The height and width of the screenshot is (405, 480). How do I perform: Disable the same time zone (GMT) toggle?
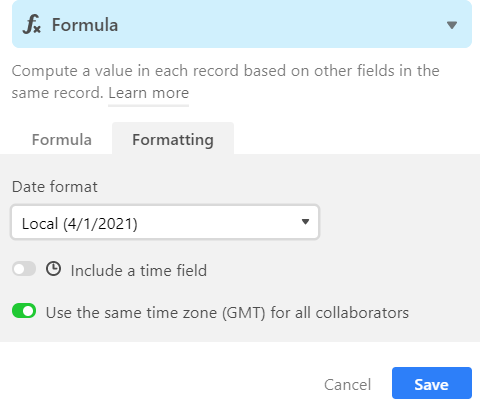[x=24, y=311]
